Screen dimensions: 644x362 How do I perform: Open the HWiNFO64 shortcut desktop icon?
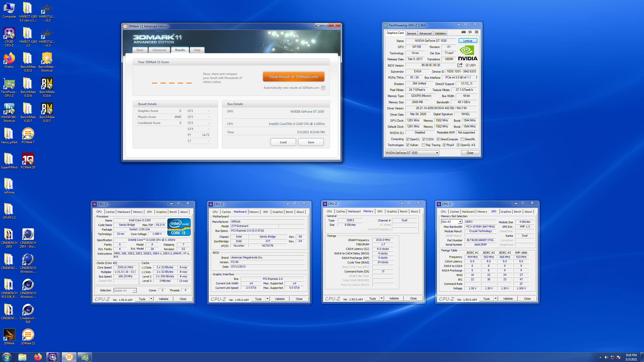click(9, 113)
